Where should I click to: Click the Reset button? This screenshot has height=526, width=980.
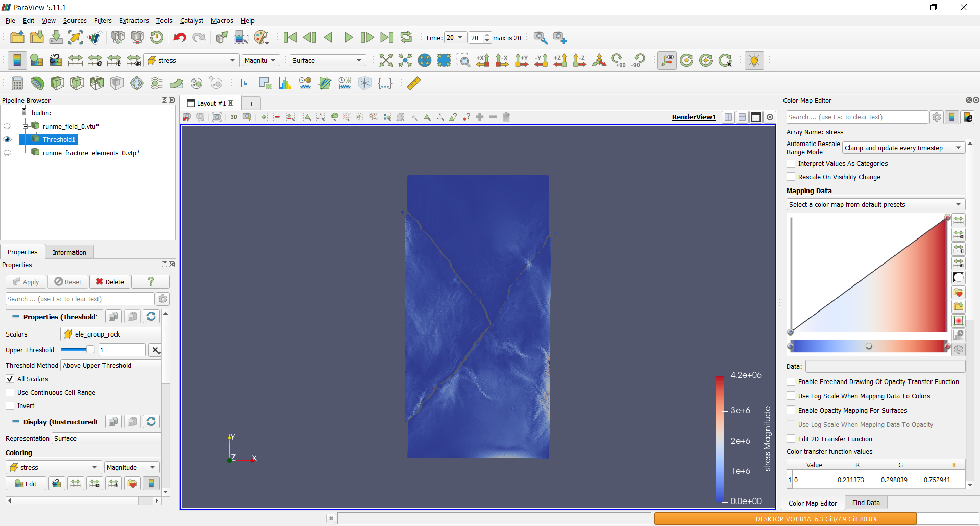(68, 282)
